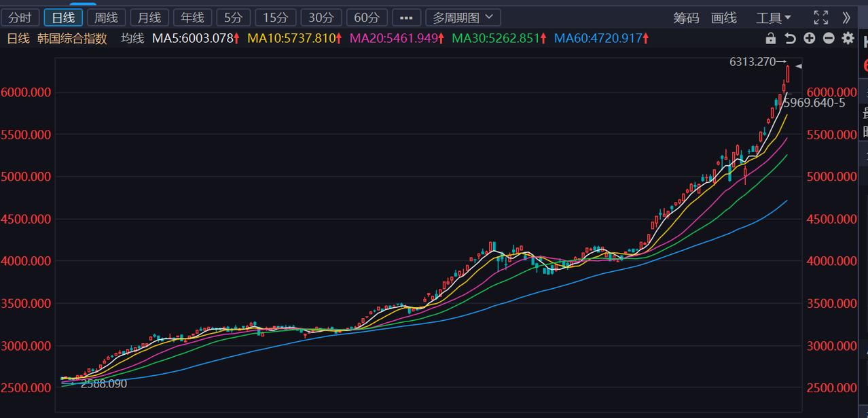Switch to the 分时 tab
This screenshot has width=868, height=418.
click(x=20, y=18)
